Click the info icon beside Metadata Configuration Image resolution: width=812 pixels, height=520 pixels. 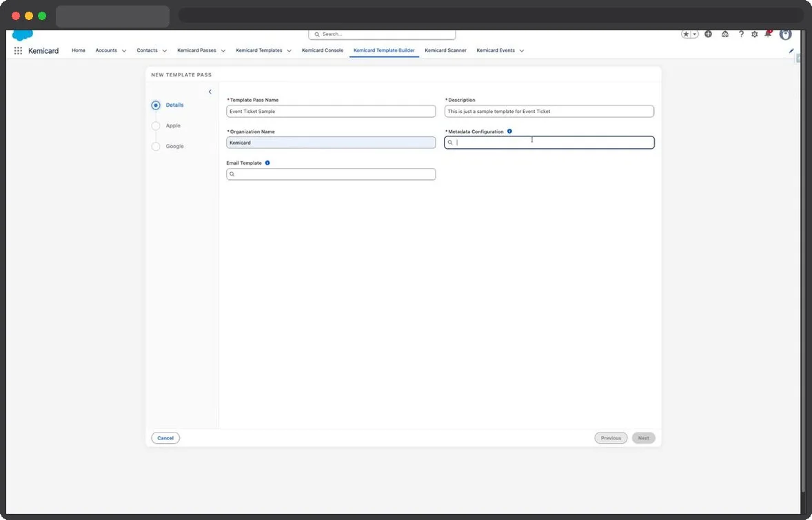click(509, 132)
